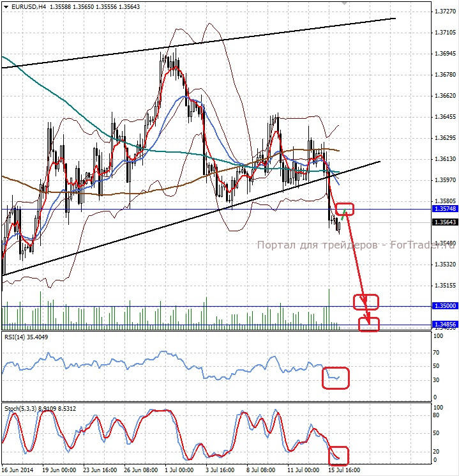Click the 11 Jul 00:00 time label

coord(302,470)
